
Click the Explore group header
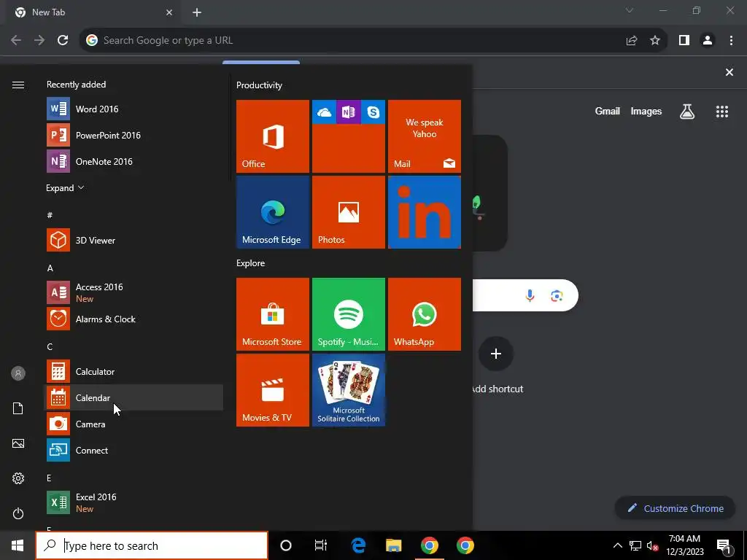pyautogui.click(x=251, y=263)
